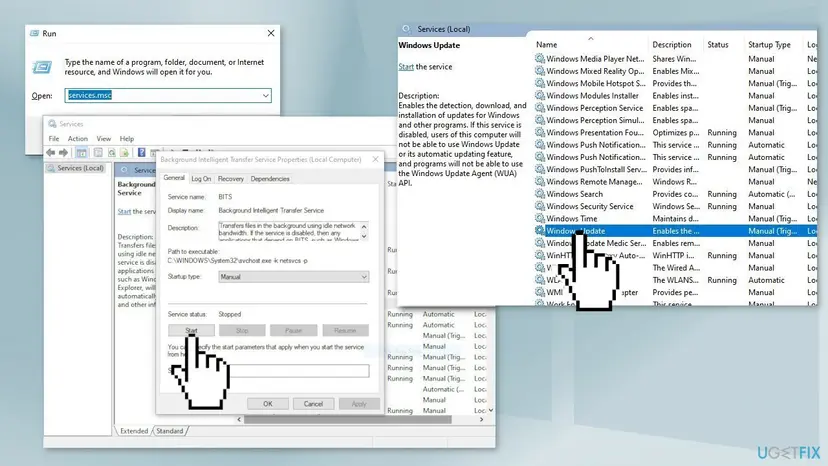Switch to the Standard view tab
828x466 pixels.
click(170, 431)
